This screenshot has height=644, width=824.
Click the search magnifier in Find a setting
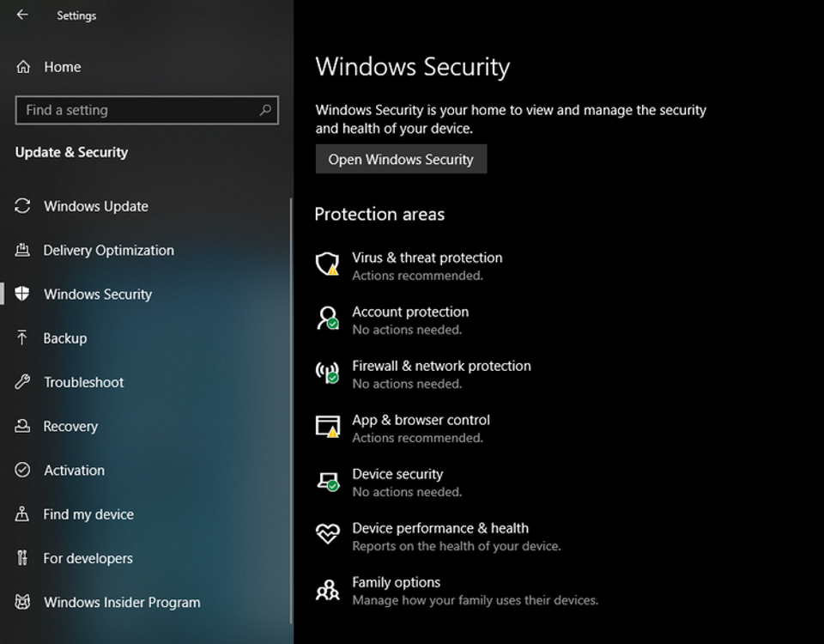click(265, 110)
